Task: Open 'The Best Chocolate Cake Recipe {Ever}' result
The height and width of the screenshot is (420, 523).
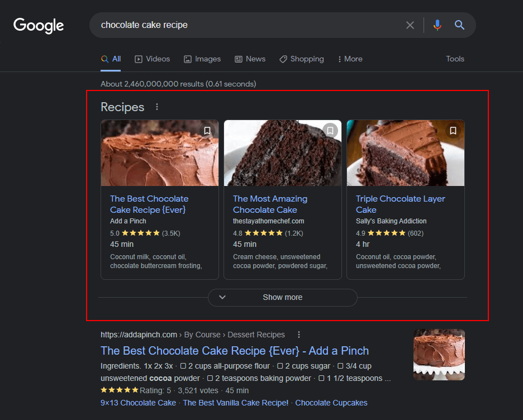Action: pos(234,351)
